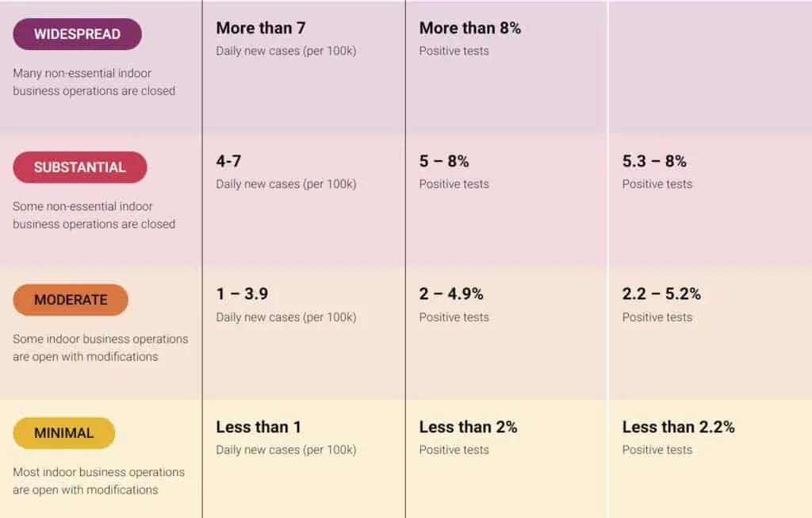Click 'Most indoor business operations are open' description
The width and height of the screenshot is (812, 518).
tap(99, 481)
